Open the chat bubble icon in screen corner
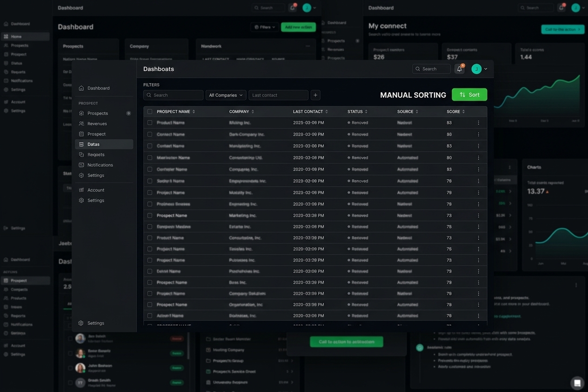The width and height of the screenshot is (588, 392). pyautogui.click(x=577, y=383)
